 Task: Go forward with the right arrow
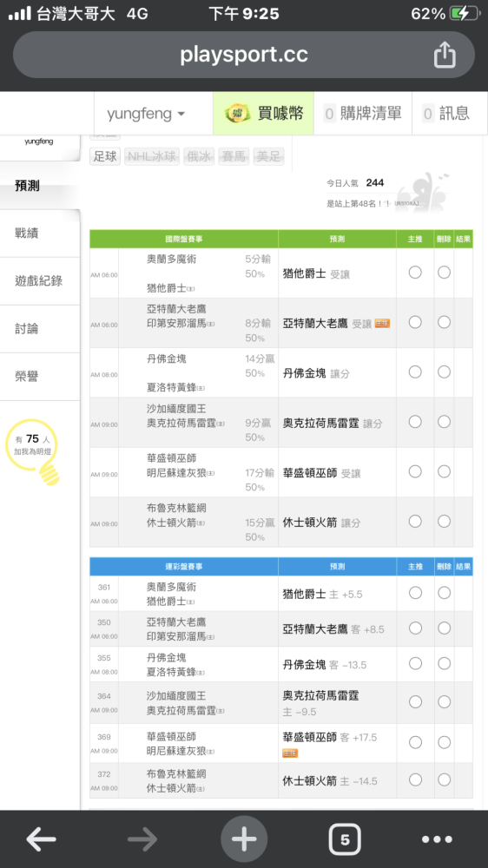tap(142, 839)
